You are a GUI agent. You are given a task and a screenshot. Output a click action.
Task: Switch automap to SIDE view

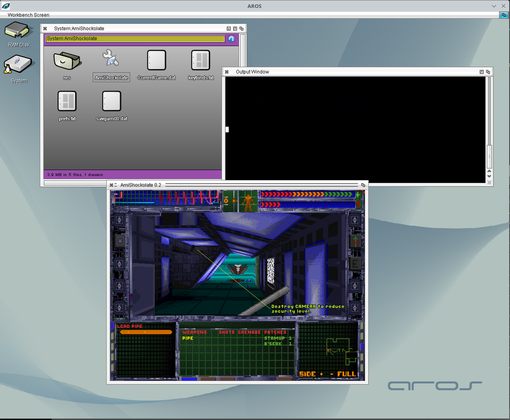click(307, 374)
